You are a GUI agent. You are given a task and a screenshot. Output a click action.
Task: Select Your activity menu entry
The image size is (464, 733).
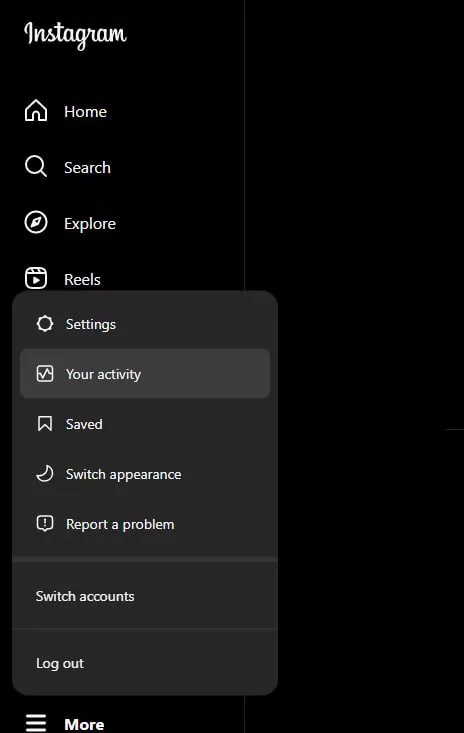click(145, 374)
